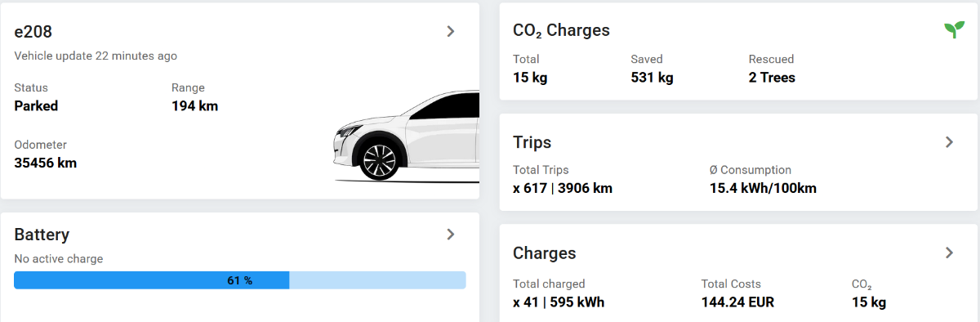Click the 194 km range value
Viewport: 980px width, 322px height.
[194, 105]
